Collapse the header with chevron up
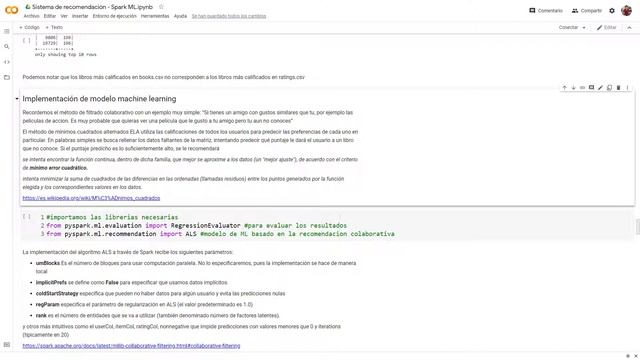The width and height of the screenshot is (640, 360). click(x=629, y=27)
